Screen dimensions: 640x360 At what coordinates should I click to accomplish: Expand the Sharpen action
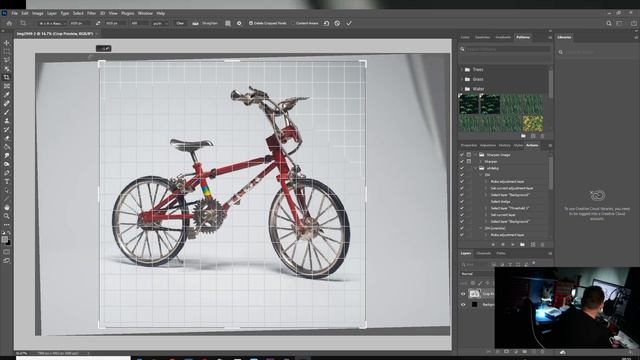tap(480, 162)
